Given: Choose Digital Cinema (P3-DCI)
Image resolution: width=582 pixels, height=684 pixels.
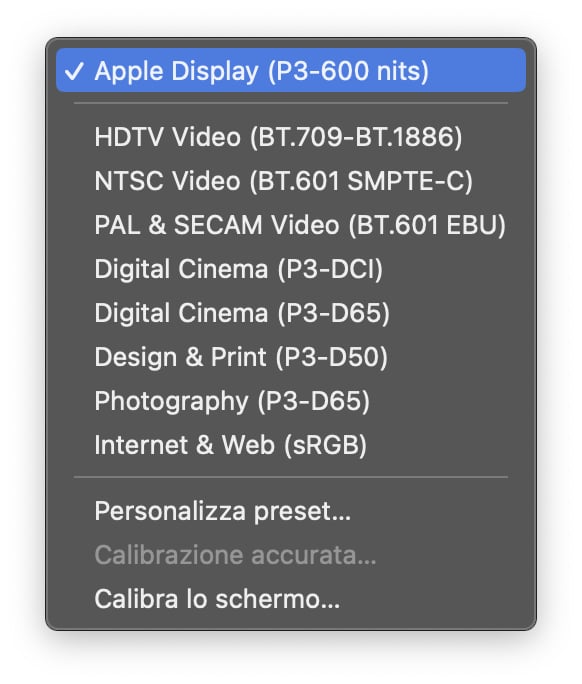Looking at the screenshot, I should click(x=291, y=269).
